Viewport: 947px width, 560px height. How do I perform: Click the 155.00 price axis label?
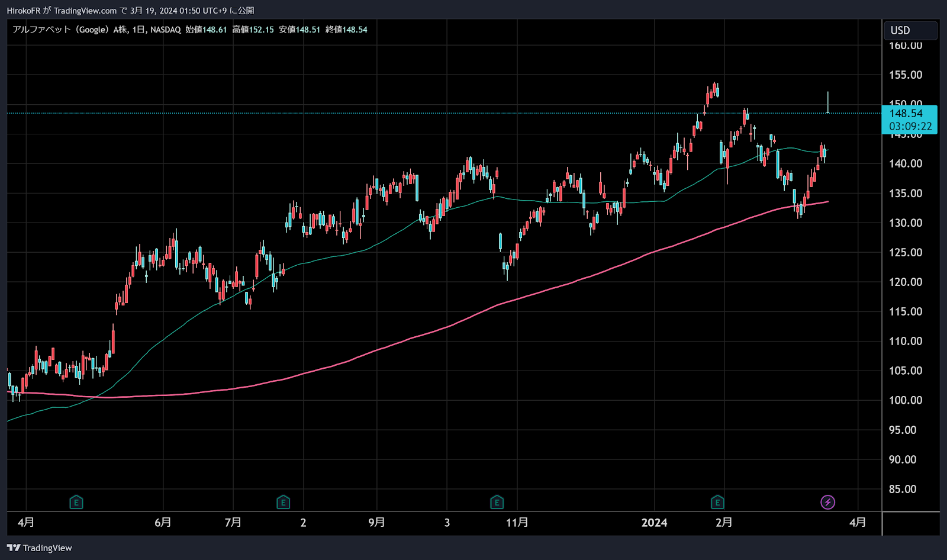pos(906,75)
